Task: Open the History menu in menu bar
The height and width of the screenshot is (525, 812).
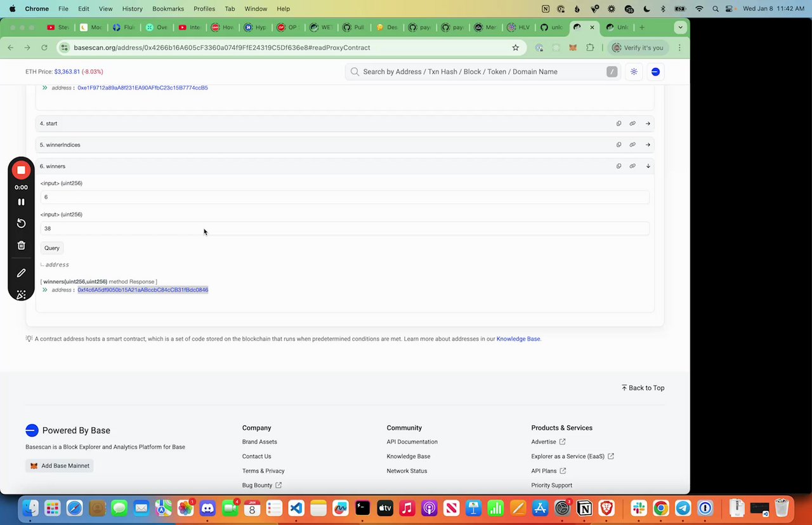Action: coord(132,9)
